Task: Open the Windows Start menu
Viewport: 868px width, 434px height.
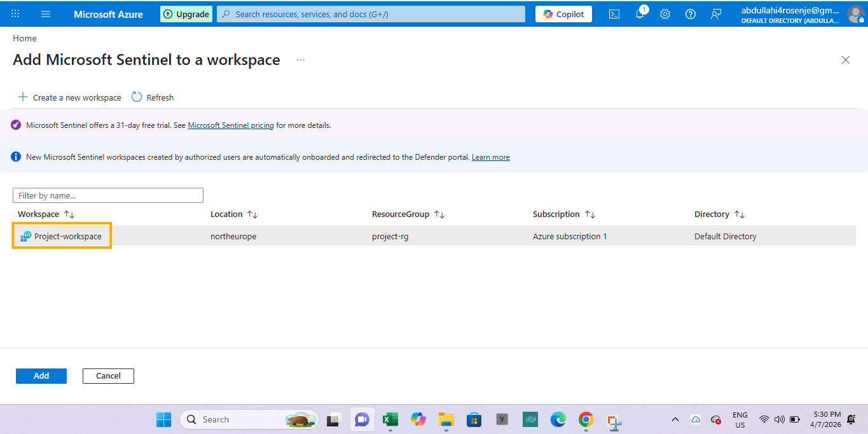Action: (x=163, y=419)
